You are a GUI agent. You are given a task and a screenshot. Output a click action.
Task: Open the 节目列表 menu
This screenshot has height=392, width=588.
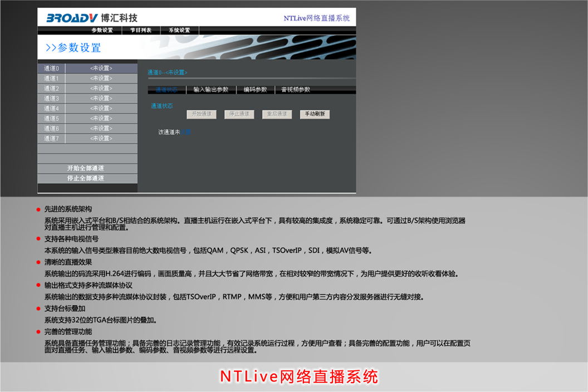coord(141,30)
